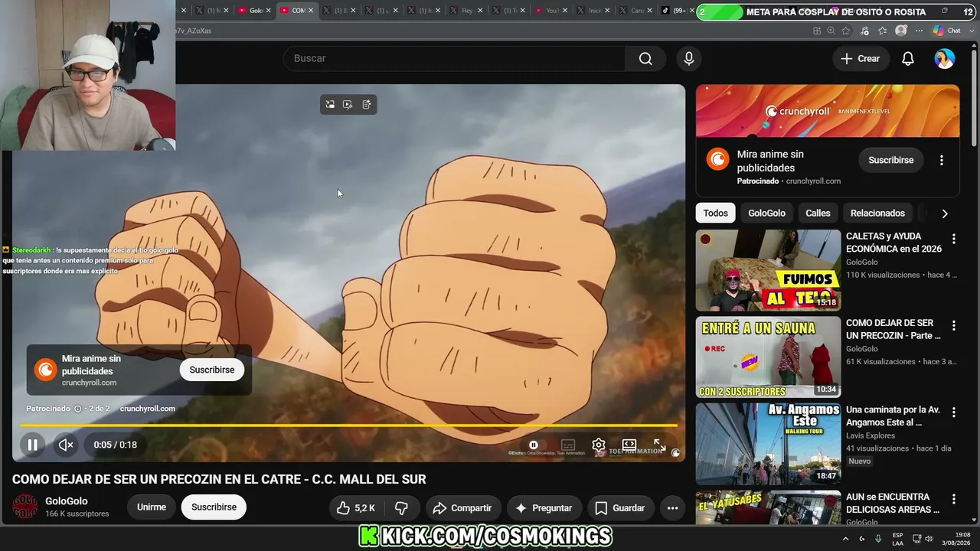Open browser profile avatar in toolbar

click(x=901, y=31)
